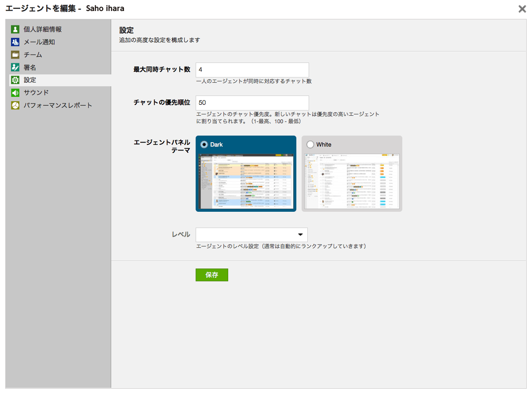Focus the チャットの優先順位 input field
The image size is (532, 394).
pos(252,103)
